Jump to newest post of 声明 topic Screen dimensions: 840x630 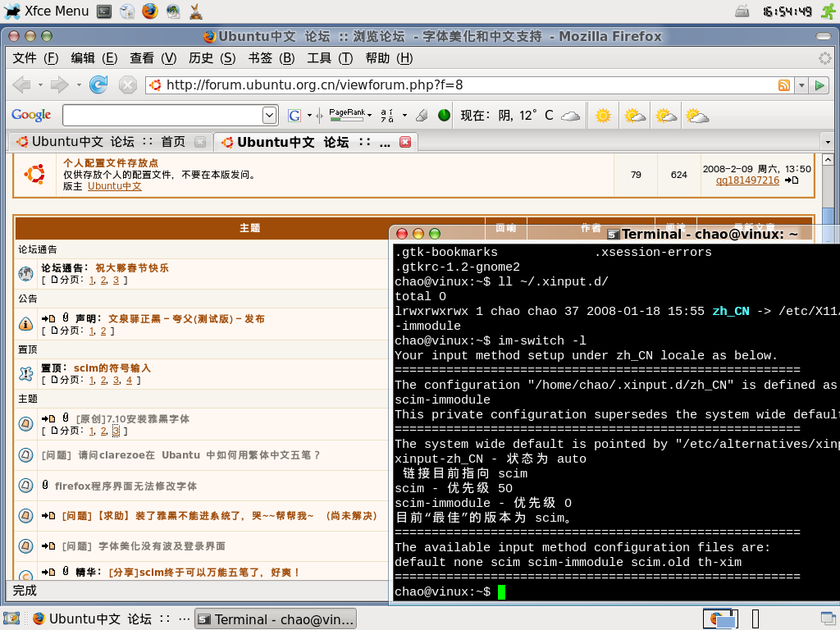point(48,319)
